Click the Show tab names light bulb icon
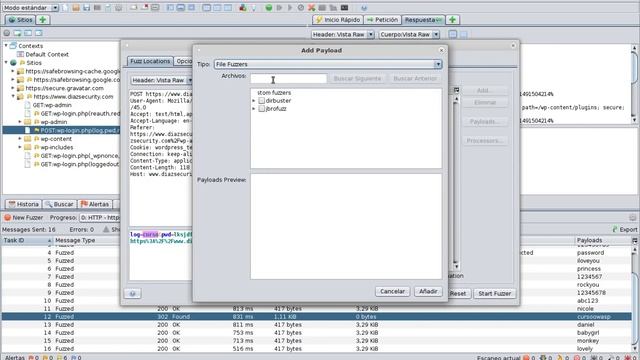 pos(253,8)
